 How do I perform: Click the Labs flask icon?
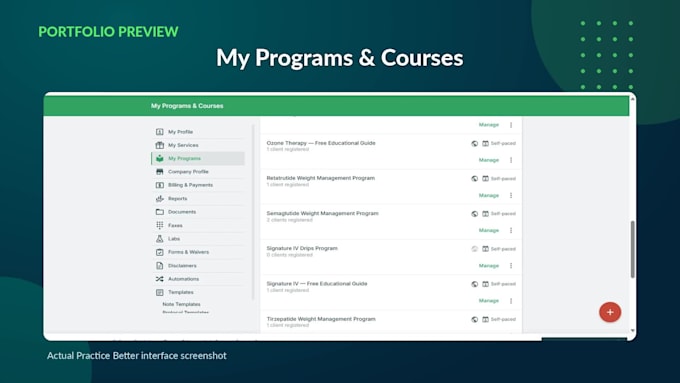click(160, 239)
